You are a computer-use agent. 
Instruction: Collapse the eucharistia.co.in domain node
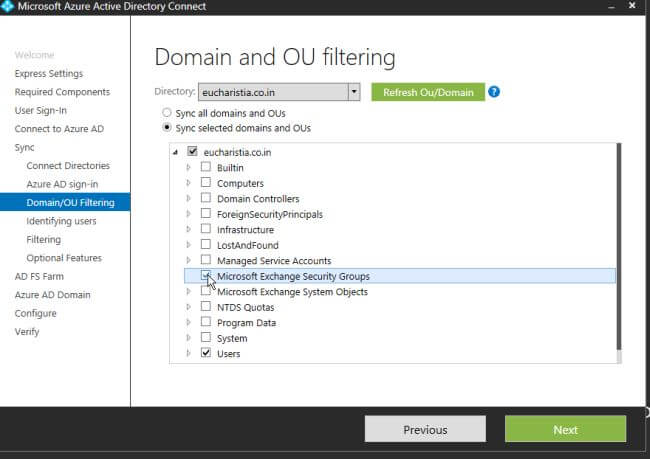(177, 153)
